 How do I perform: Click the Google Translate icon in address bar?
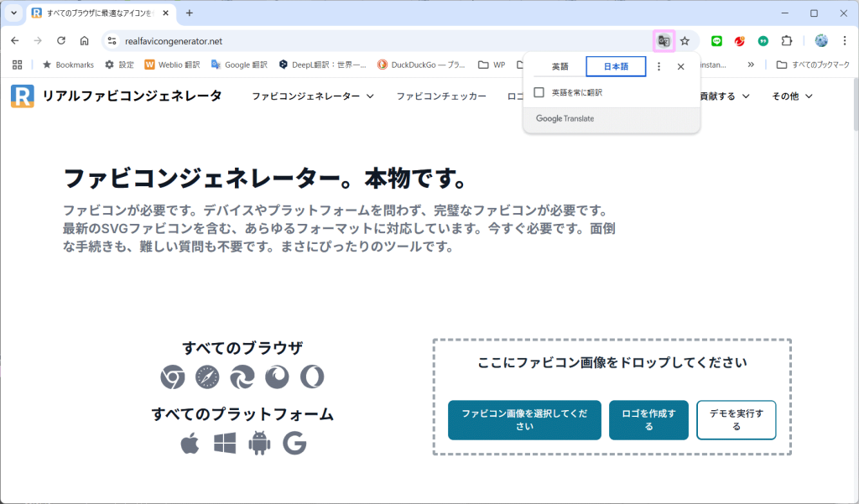(664, 41)
